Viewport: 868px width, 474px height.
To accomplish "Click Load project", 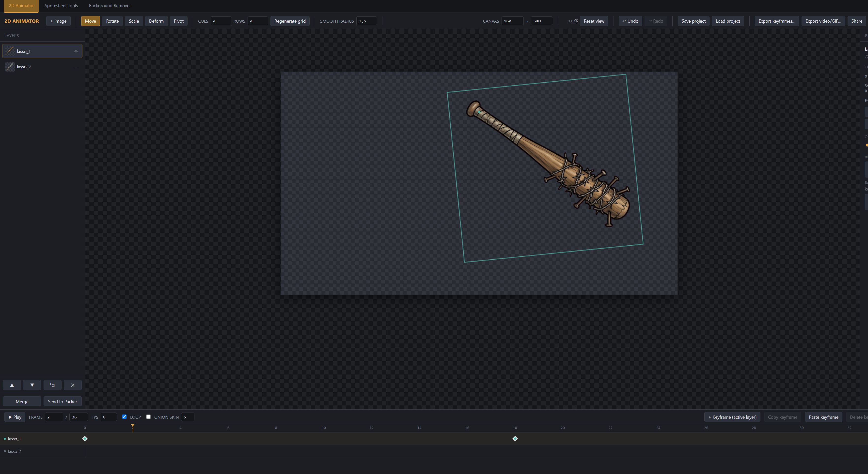I will (x=728, y=21).
